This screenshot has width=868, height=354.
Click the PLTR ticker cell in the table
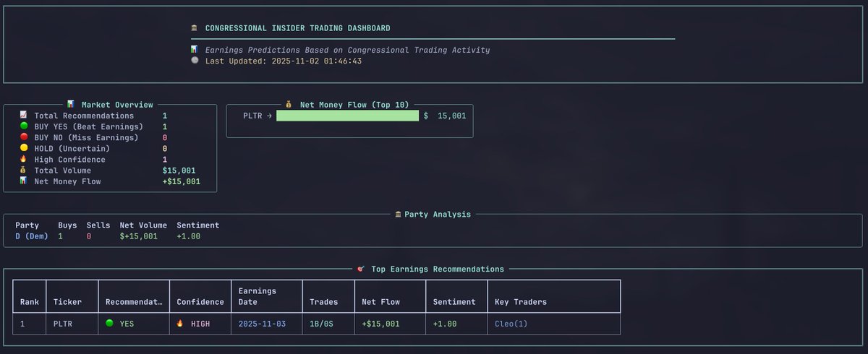[x=63, y=324]
